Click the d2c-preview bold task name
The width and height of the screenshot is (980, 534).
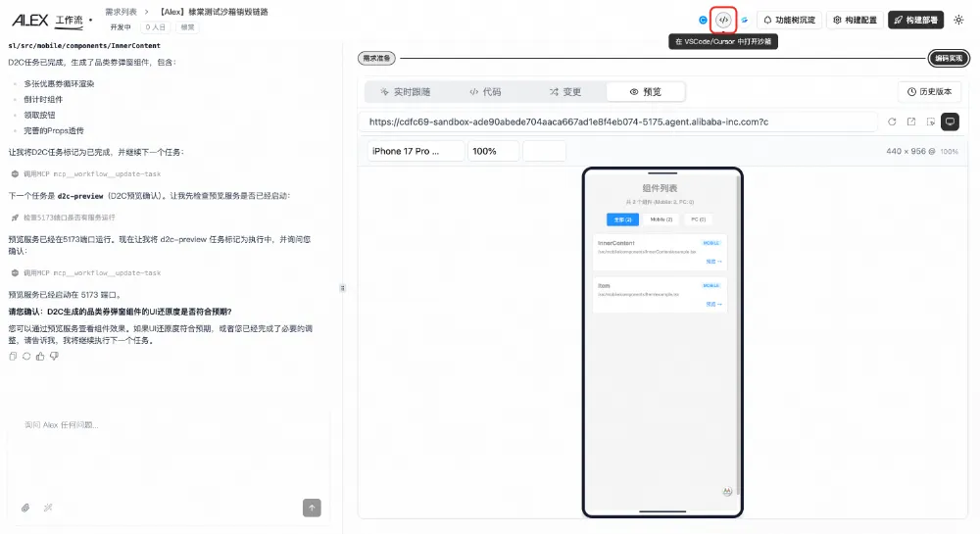point(80,196)
